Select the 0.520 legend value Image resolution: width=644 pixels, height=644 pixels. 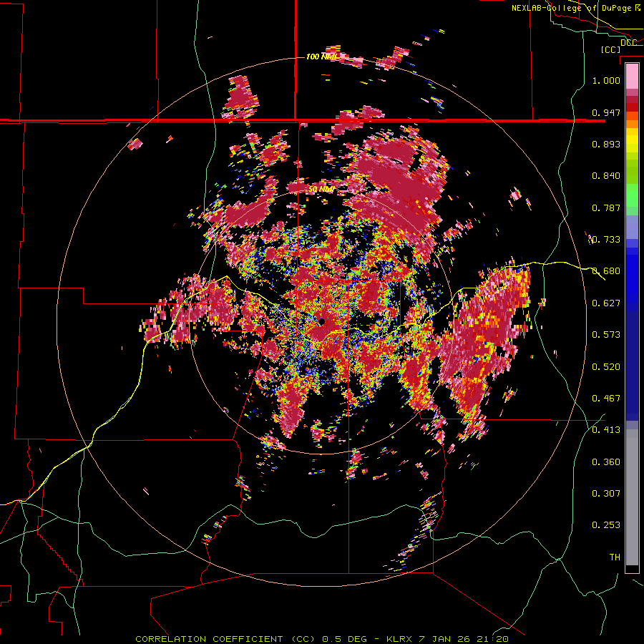(x=606, y=367)
